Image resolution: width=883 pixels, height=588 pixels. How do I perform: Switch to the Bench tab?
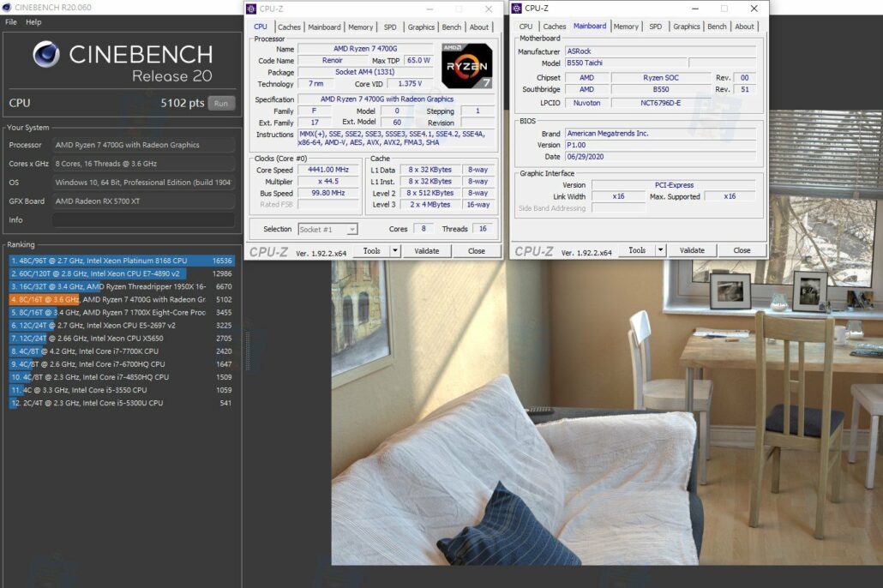coord(452,27)
